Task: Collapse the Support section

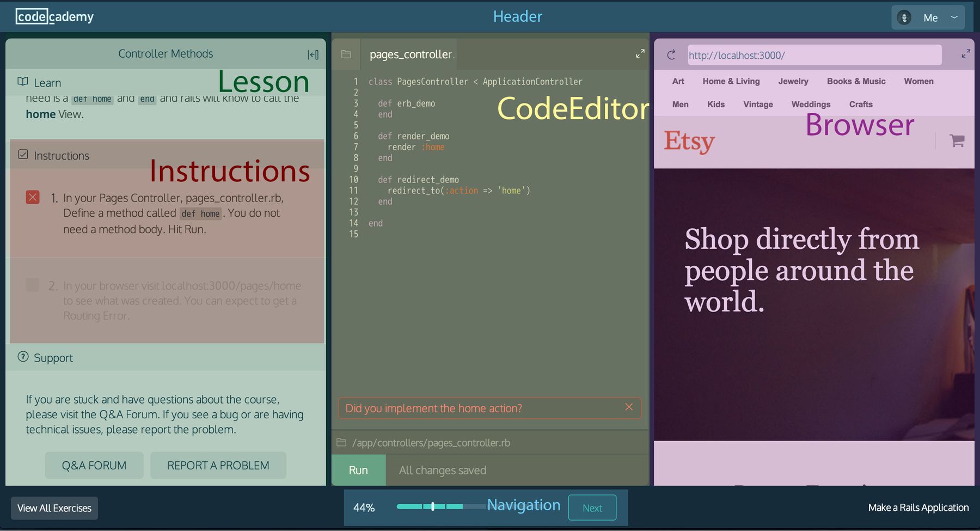Action: pos(53,358)
